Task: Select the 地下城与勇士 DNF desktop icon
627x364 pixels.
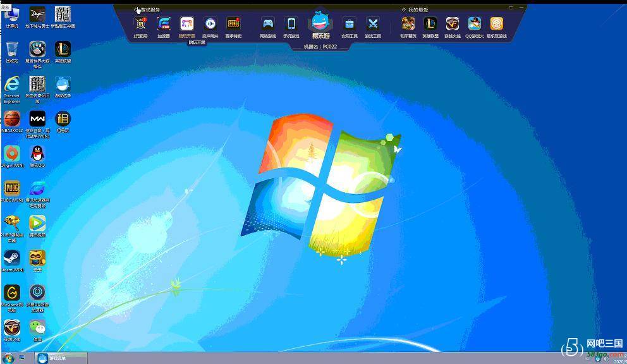Action: point(37,17)
